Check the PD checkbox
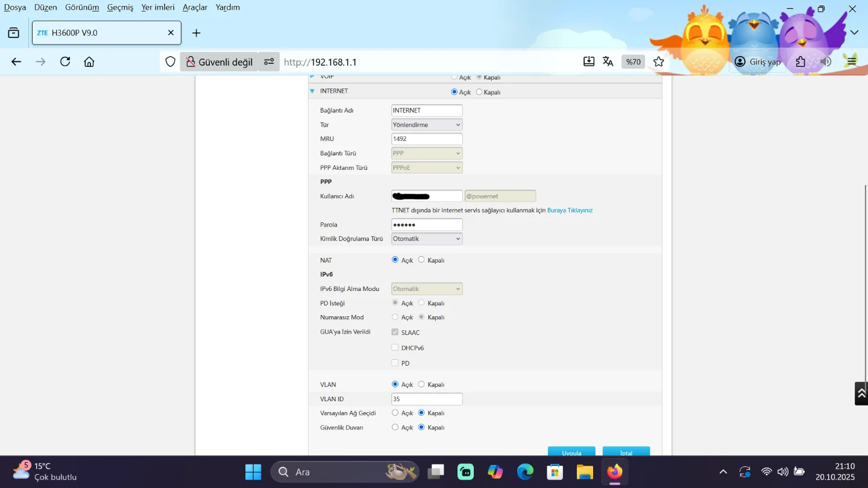The image size is (868, 488). (x=395, y=363)
